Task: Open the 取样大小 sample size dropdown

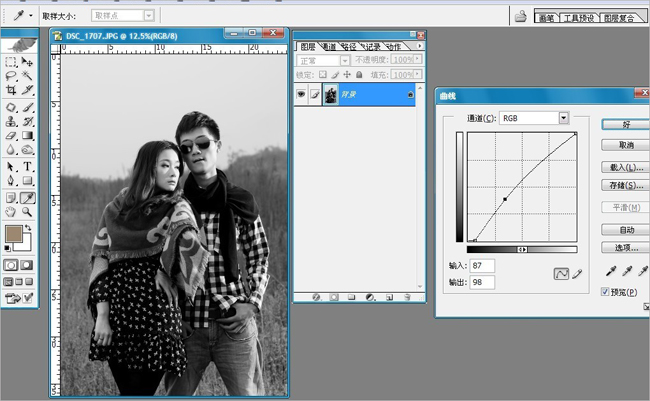Action: (x=149, y=16)
